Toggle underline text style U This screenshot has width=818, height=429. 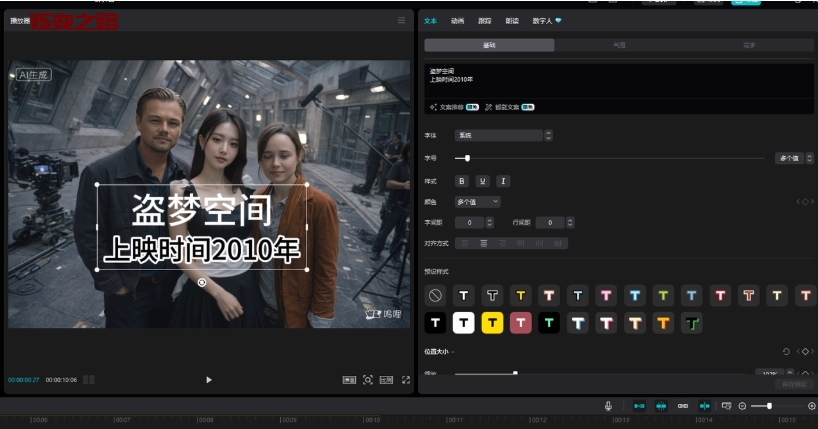point(482,181)
